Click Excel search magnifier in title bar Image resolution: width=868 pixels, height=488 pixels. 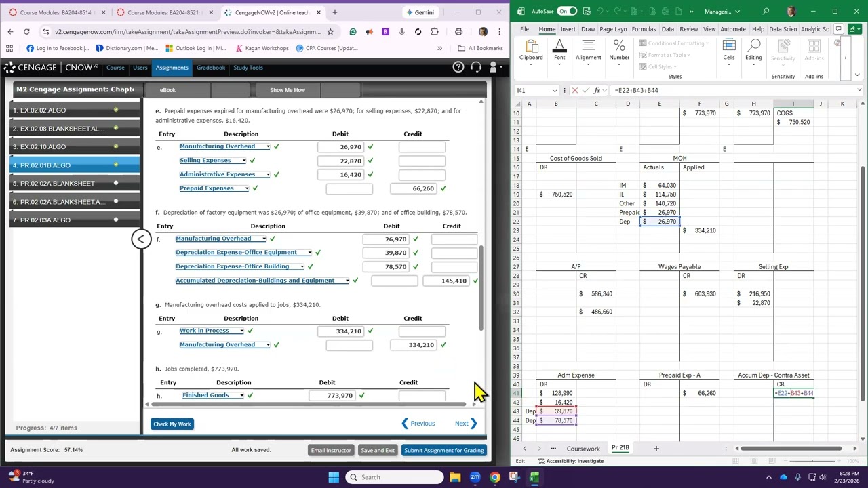point(766,12)
